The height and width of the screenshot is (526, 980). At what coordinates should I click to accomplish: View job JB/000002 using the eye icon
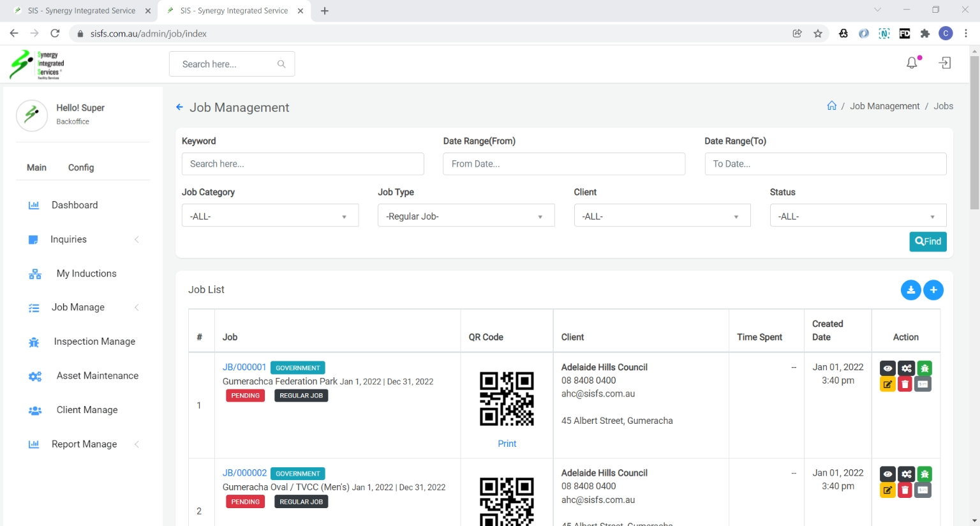pos(887,474)
